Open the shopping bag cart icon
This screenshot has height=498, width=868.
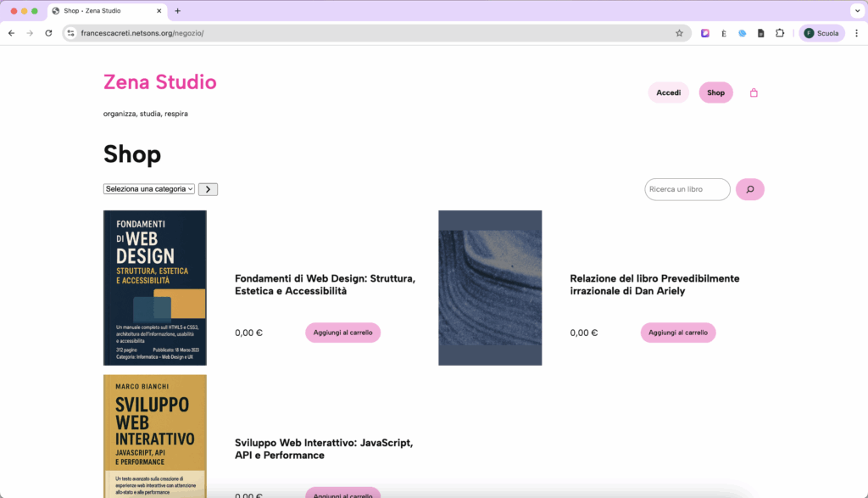point(754,92)
